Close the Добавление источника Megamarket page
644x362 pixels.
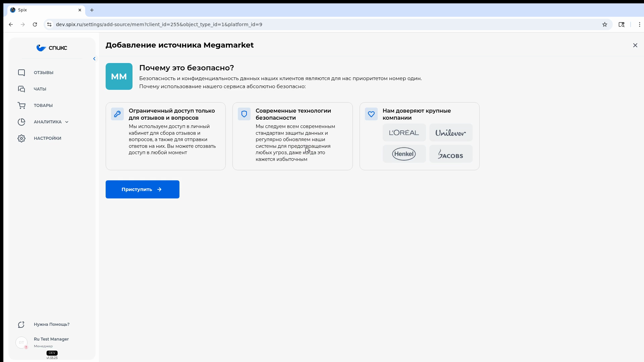635,45
